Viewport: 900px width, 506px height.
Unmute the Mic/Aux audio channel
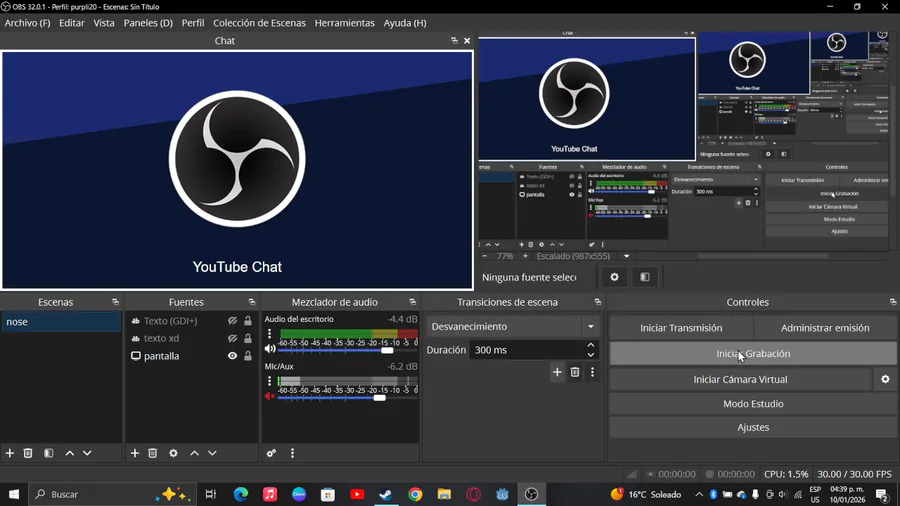(x=269, y=397)
